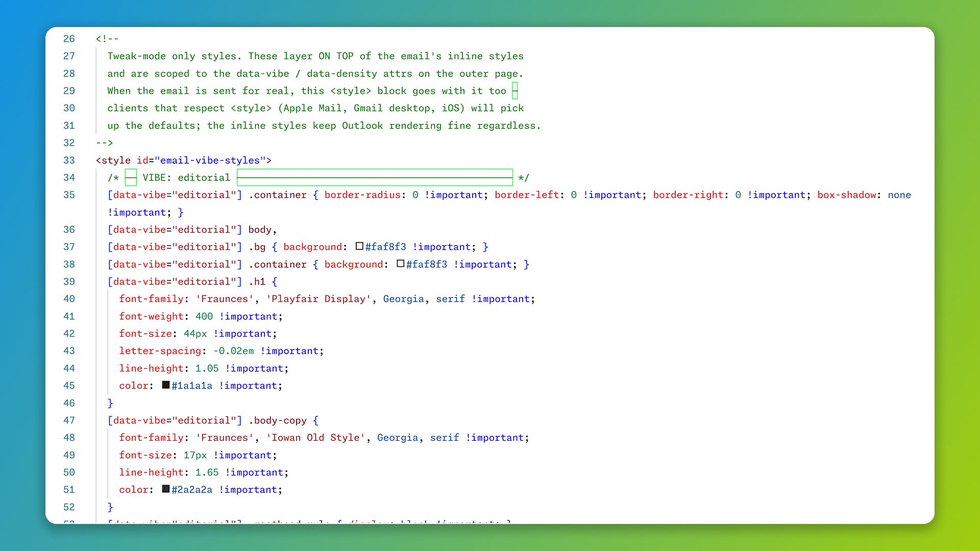Open the #2a2a2a color swatch on line 51
This screenshot has height=551, width=980.
[166, 489]
